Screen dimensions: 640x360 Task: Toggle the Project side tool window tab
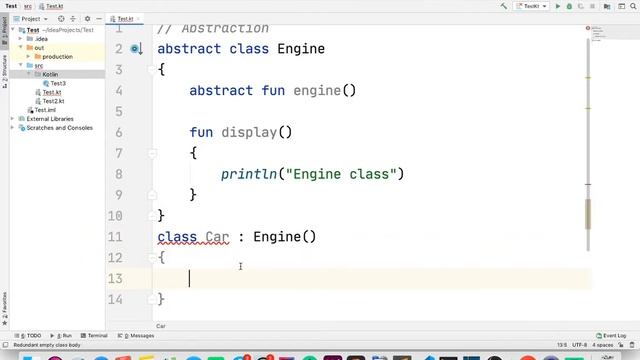click(x=4, y=31)
